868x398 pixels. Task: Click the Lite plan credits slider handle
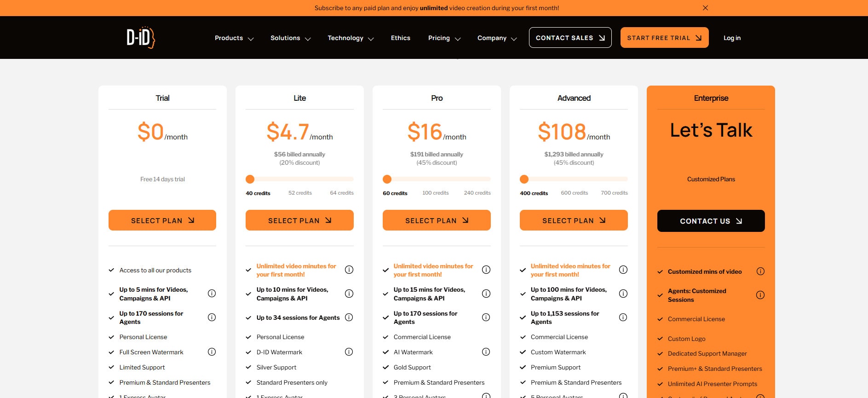pos(250,179)
